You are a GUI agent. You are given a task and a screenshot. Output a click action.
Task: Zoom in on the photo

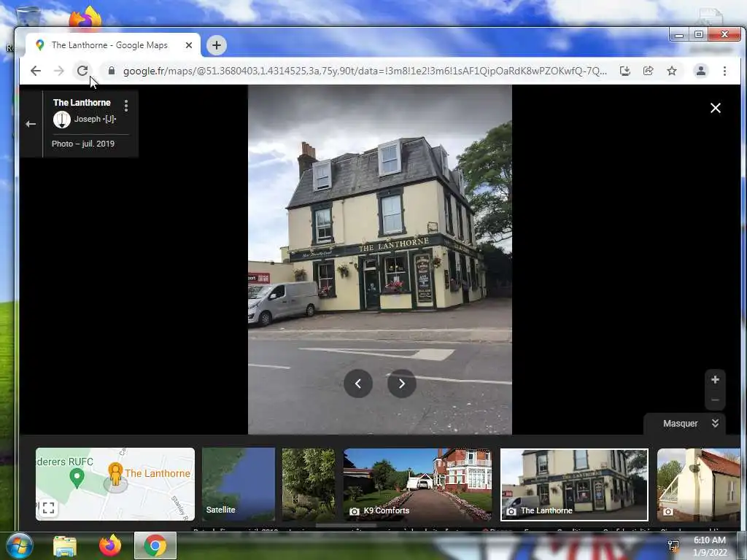(x=715, y=380)
